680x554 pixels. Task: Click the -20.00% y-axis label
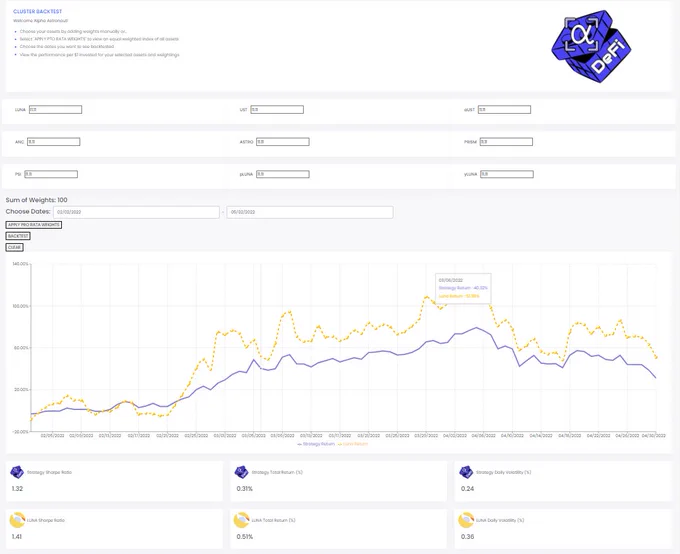click(x=20, y=432)
